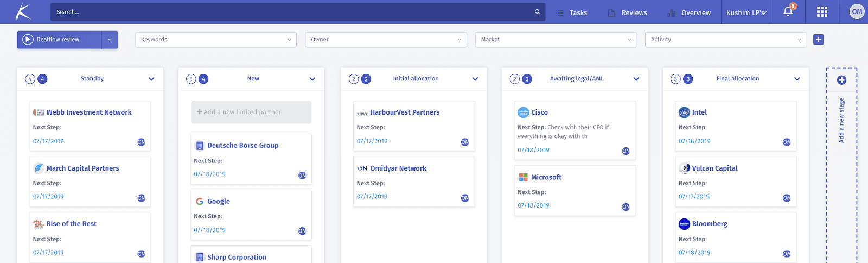This screenshot has width=868, height=263.
Task: Click the Rise of the Rest logo
Action: [x=39, y=224]
